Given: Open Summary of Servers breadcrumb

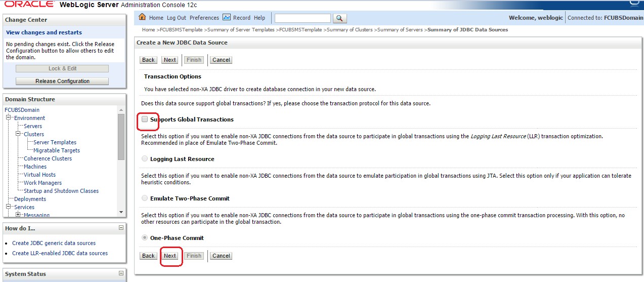Looking at the screenshot, I should tap(400, 30).
